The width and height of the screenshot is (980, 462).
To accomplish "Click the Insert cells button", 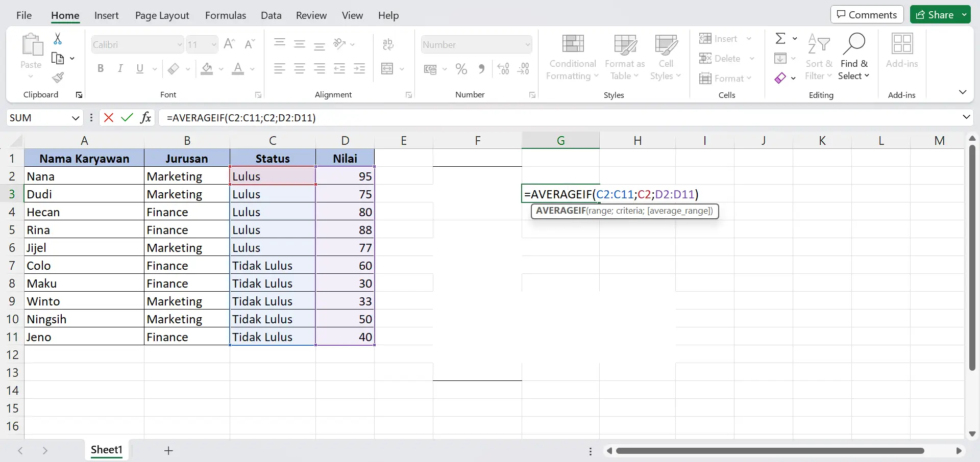I will coord(719,39).
